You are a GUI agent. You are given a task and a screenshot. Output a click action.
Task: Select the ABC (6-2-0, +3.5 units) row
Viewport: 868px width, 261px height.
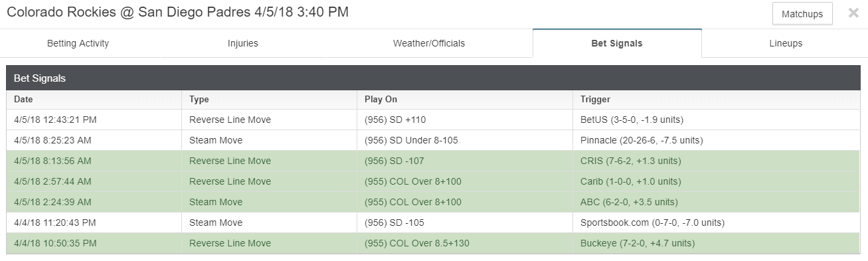pos(433,202)
